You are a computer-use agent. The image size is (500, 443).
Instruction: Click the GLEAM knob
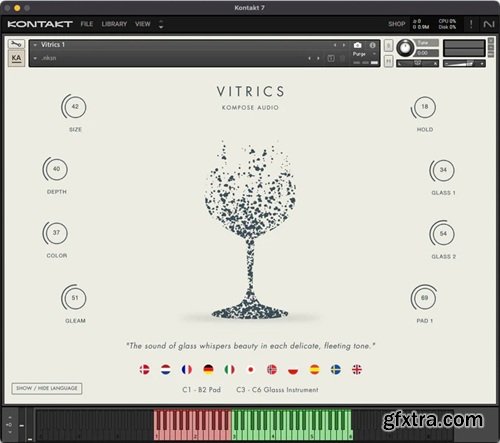click(x=74, y=298)
